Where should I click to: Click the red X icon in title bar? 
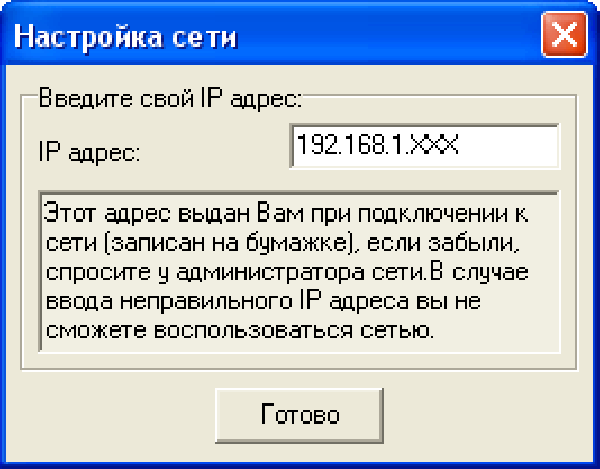tap(564, 34)
